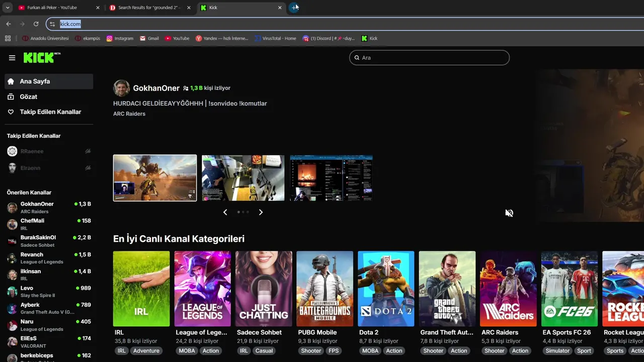Reload the page with refresh icon

tap(36, 24)
